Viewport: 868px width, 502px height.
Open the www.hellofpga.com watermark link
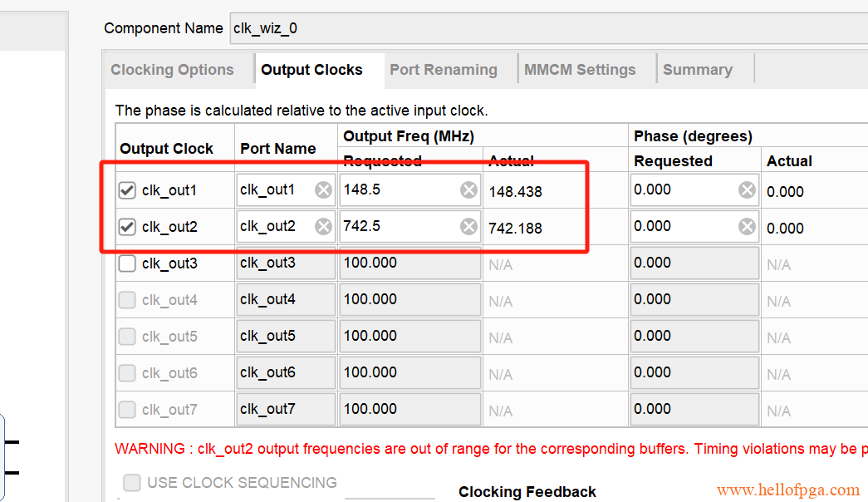tap(788, 490)
